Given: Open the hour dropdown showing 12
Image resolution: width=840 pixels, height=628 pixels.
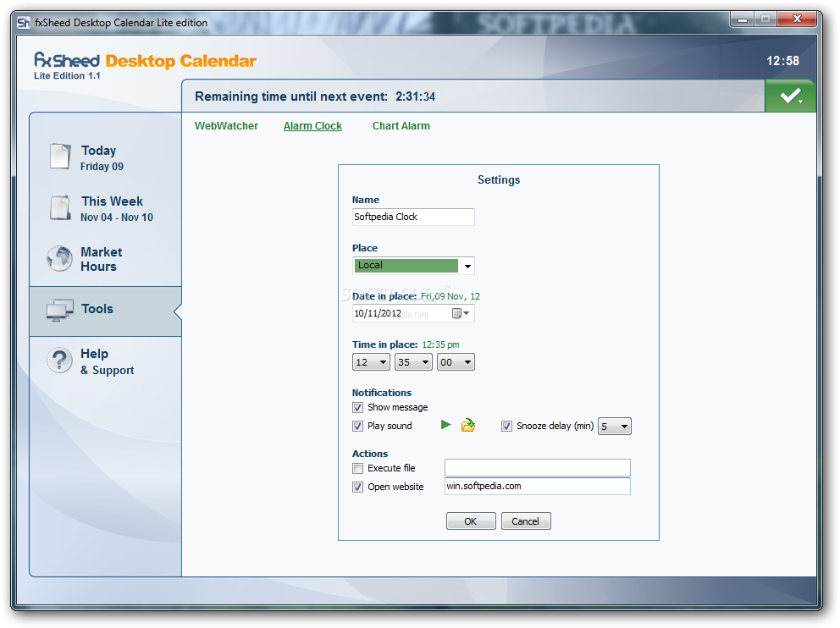Looking at the screenshot, I should (371, 362).
